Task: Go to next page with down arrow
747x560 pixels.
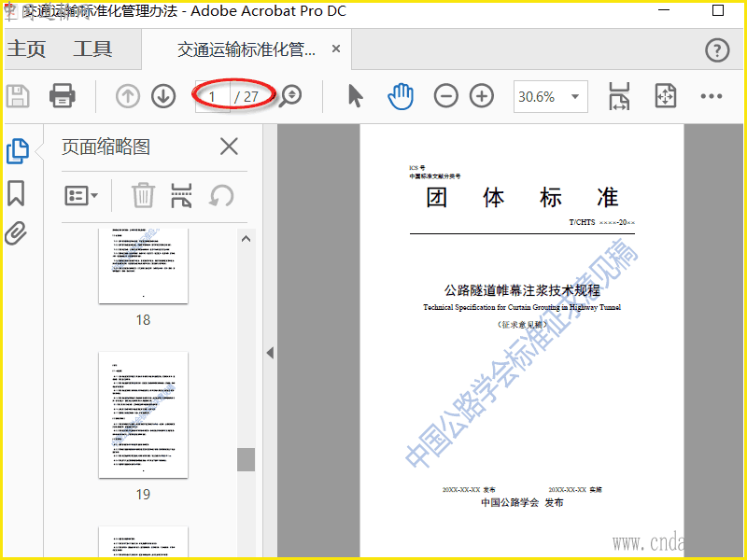Action: pos(163,96)
